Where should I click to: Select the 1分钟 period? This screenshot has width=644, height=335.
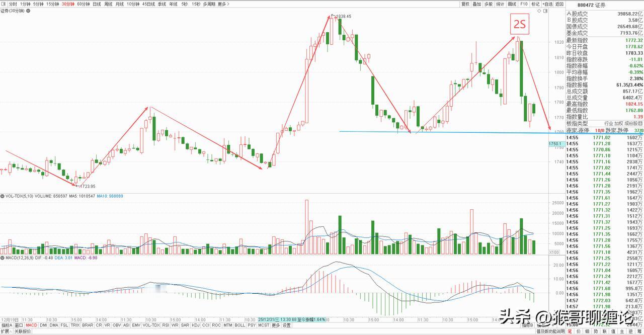click(25, 4)
